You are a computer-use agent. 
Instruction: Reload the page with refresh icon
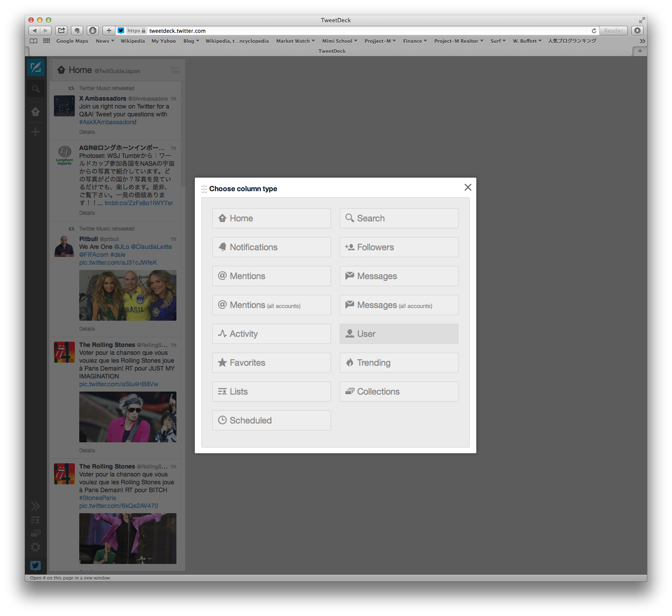(594, 31)
